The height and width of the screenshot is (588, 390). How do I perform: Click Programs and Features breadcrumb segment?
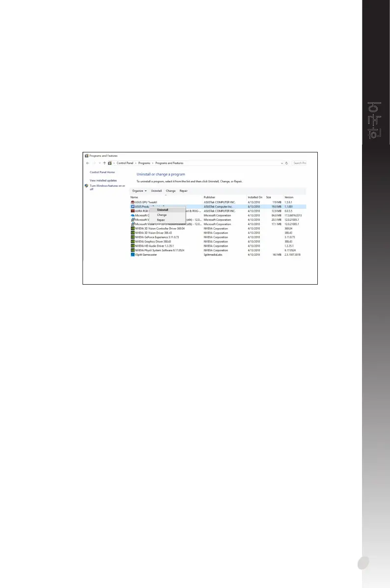(x=169, y=163)
